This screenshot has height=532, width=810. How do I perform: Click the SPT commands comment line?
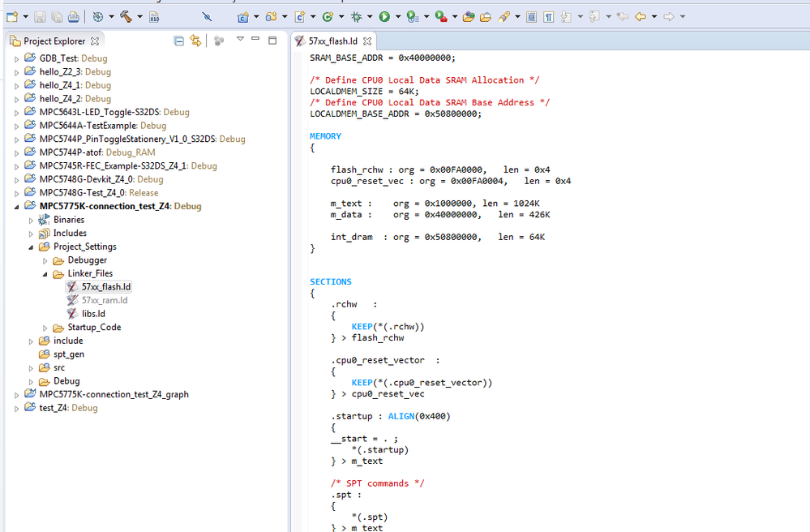point(377,483)
